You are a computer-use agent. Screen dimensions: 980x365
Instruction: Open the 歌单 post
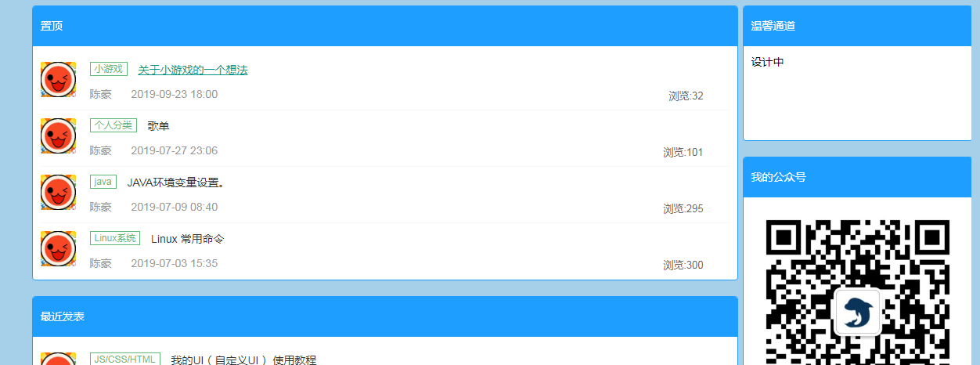click(158, 126)
